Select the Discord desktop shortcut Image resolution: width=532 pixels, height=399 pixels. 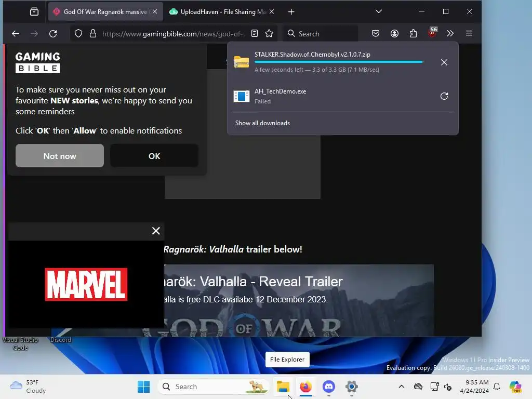[61, 340]
